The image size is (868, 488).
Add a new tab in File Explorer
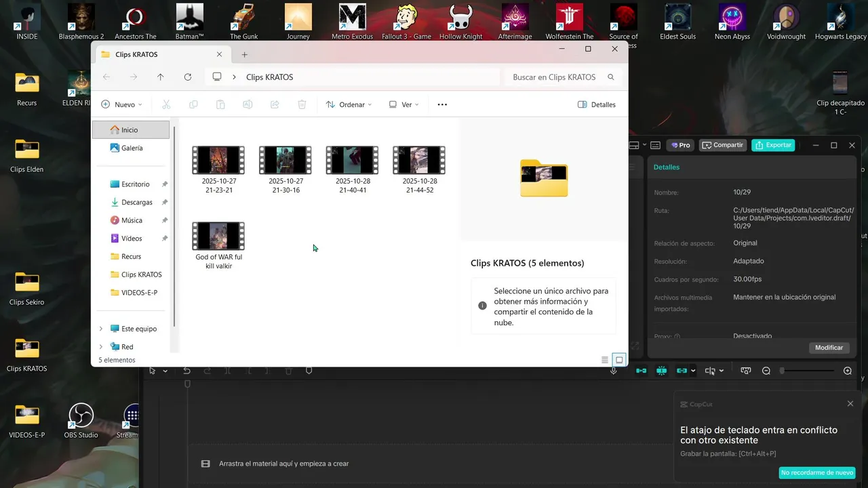245,55
